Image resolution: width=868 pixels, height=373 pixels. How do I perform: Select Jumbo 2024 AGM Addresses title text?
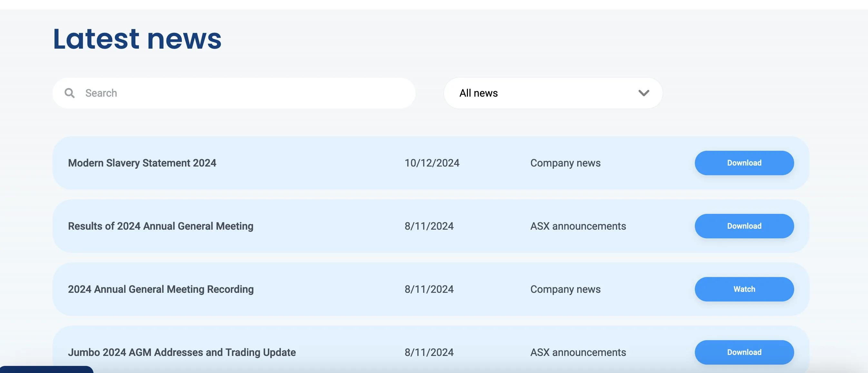tap(182, 352)
